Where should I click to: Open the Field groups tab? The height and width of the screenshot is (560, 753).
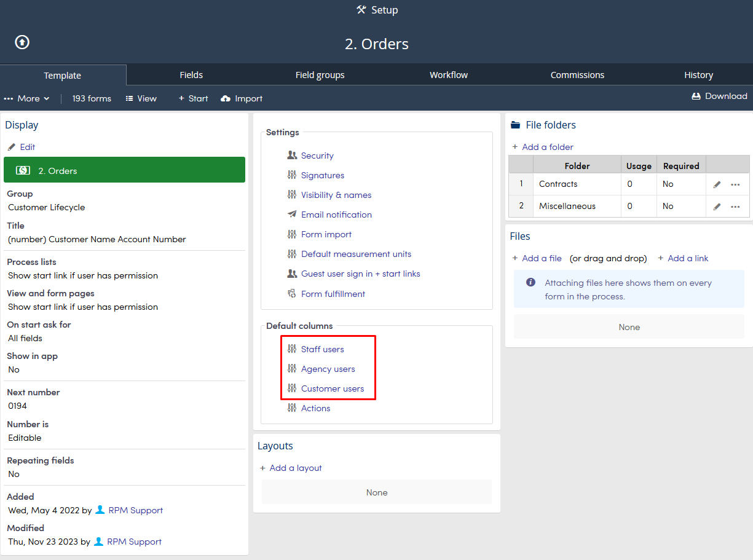coord(320,75)
